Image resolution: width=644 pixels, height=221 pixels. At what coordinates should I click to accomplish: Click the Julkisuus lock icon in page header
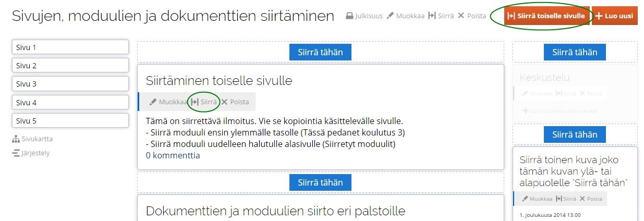350,16
